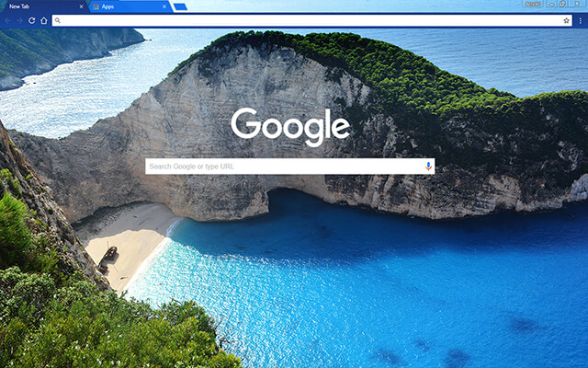
Task: Restore down the browser window
Action: click(x=562, y=5)
